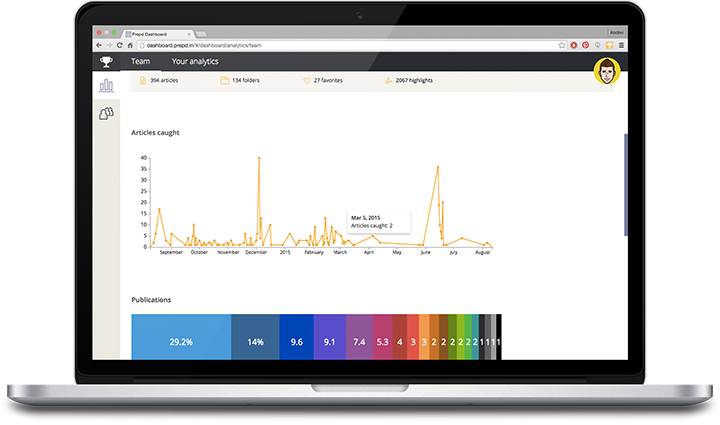Click the trophy logo icon
The height and width of the screenshot is (425, 720).
pos(106,62)
